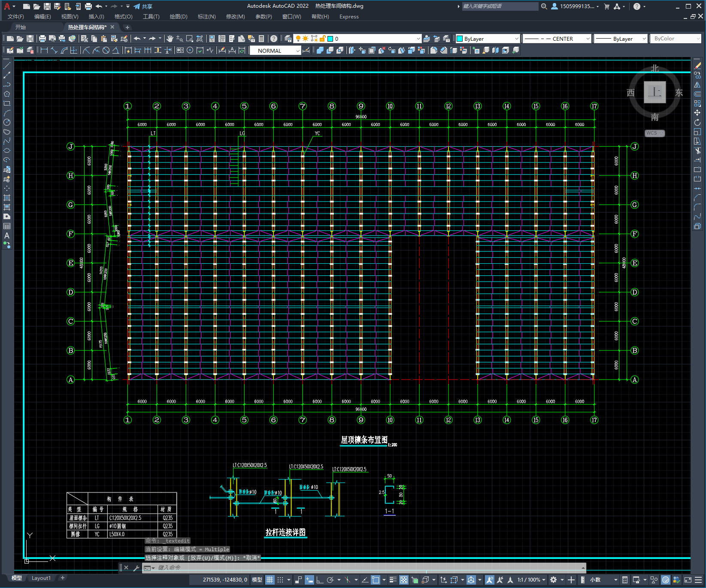Open the 文件(F) menu
Image resolution: width=706 pixels, height=588 pixels.
pyautogui.click(x=16, y=17)
